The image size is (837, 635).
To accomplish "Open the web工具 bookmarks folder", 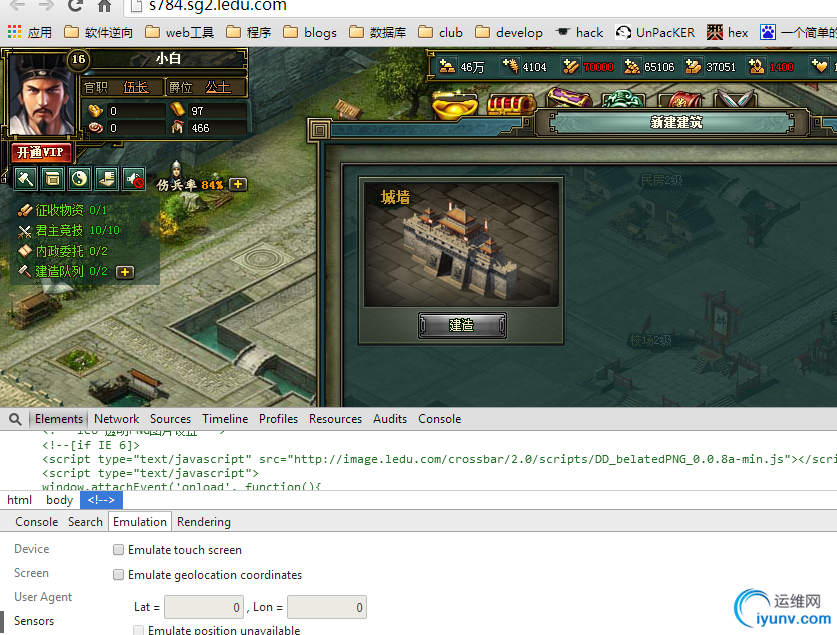I will [180, 32].
